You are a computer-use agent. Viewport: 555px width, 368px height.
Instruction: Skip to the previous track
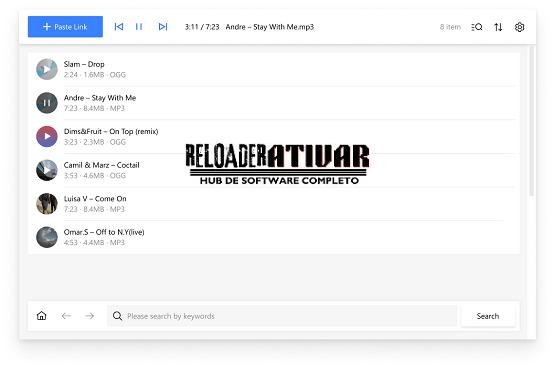119,27
